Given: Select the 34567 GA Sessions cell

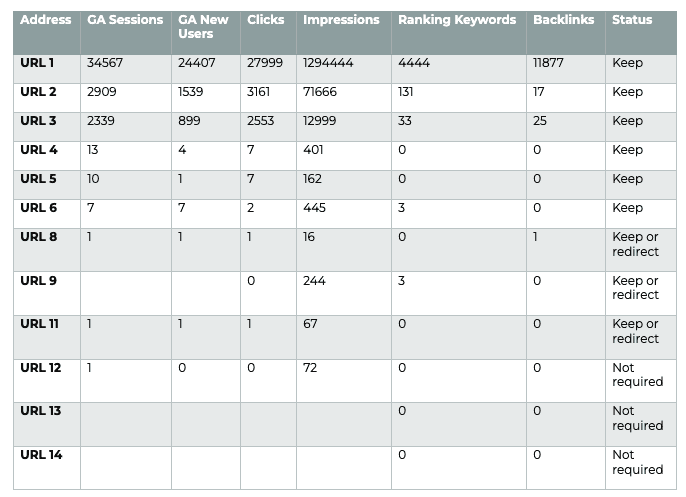Looking at the screenshot, I should click(x=107, y=63).
